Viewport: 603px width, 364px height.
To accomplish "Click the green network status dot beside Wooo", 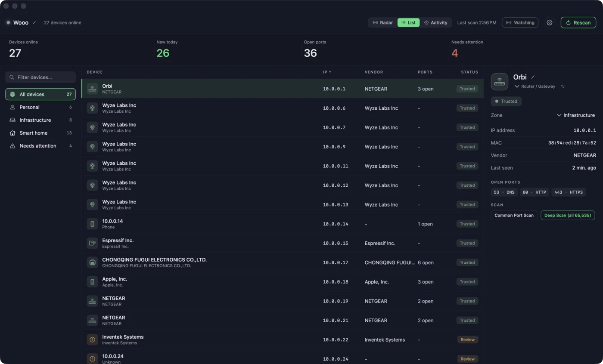I will [x=8, y=23].
